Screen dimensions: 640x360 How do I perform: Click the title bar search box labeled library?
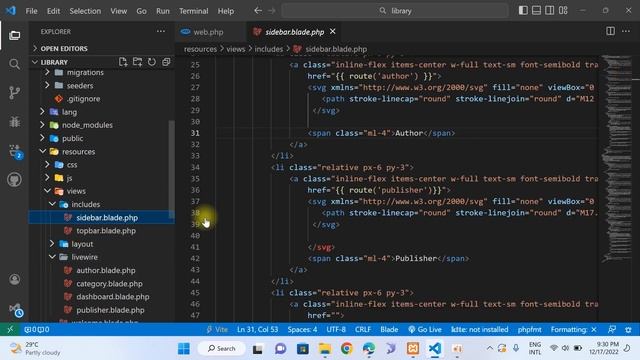click(395, 11)
